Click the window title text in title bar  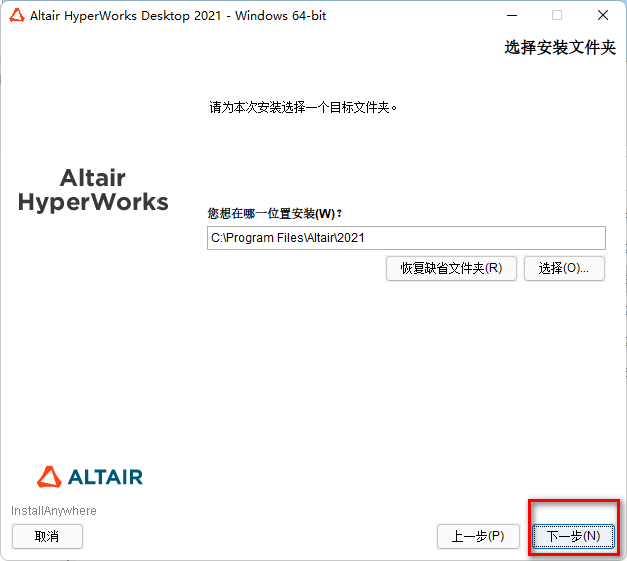tap(178, 15)
